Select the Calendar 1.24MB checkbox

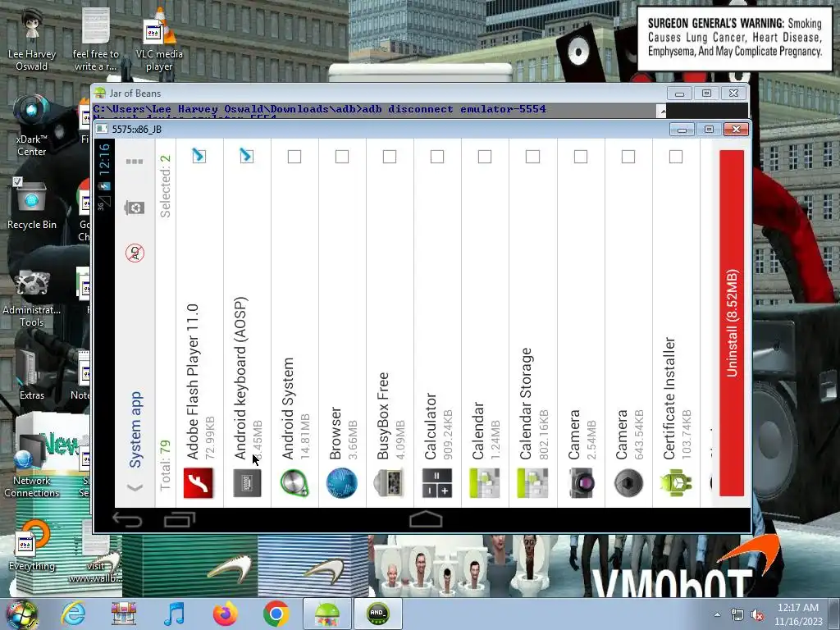click(485, 157)
